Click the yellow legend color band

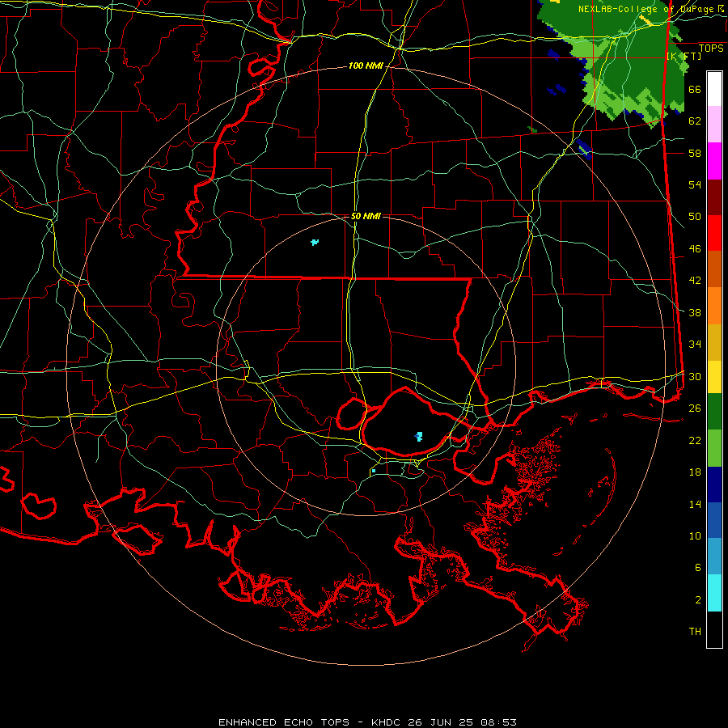pos(714,376)
